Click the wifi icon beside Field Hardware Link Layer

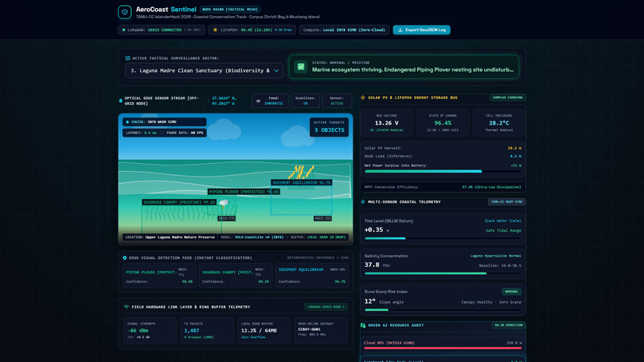click(126, 307)
